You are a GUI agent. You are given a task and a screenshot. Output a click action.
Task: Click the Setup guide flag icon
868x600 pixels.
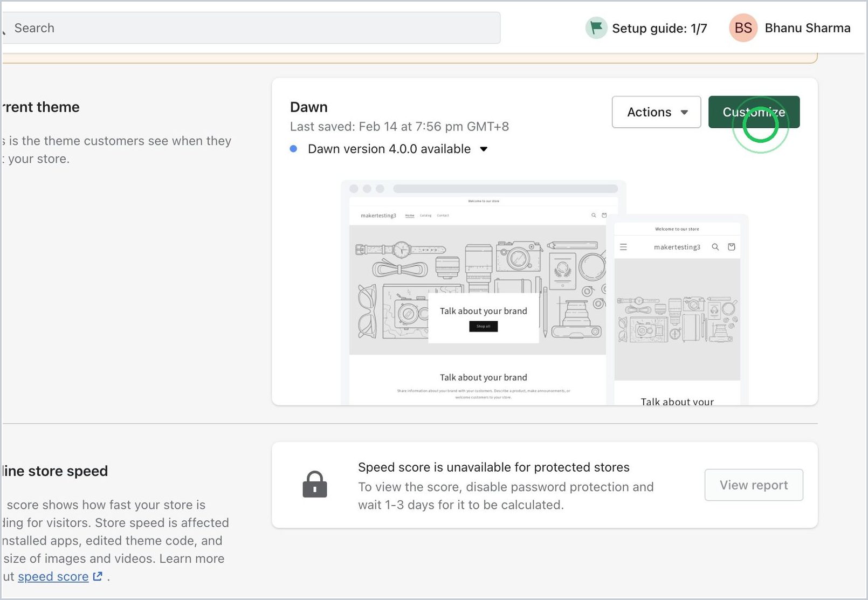596,27
